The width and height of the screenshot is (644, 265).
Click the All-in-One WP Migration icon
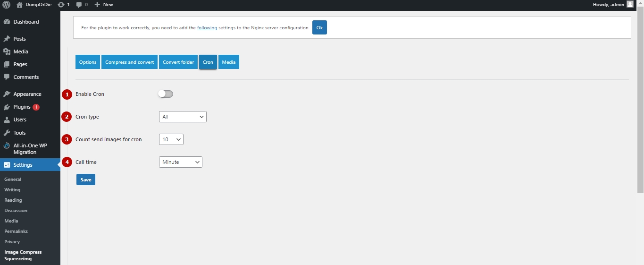(7, 145)
